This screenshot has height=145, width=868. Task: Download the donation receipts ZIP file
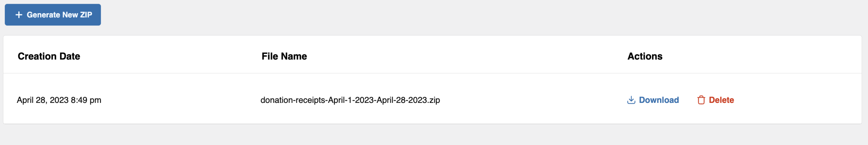point(653,100)
